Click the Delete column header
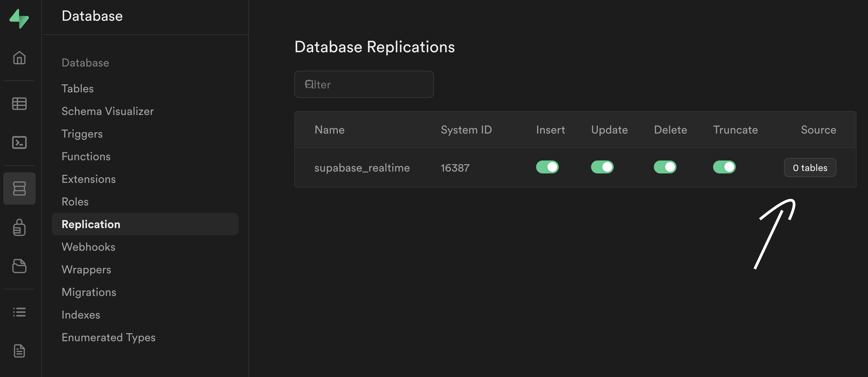 [670, 130]
